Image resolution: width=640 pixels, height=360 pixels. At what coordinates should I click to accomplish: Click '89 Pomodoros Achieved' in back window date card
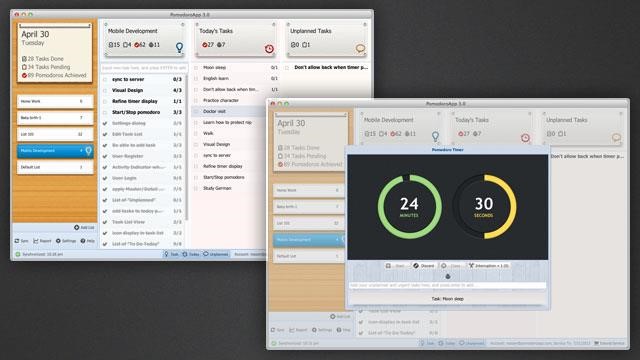coord(54,75)
